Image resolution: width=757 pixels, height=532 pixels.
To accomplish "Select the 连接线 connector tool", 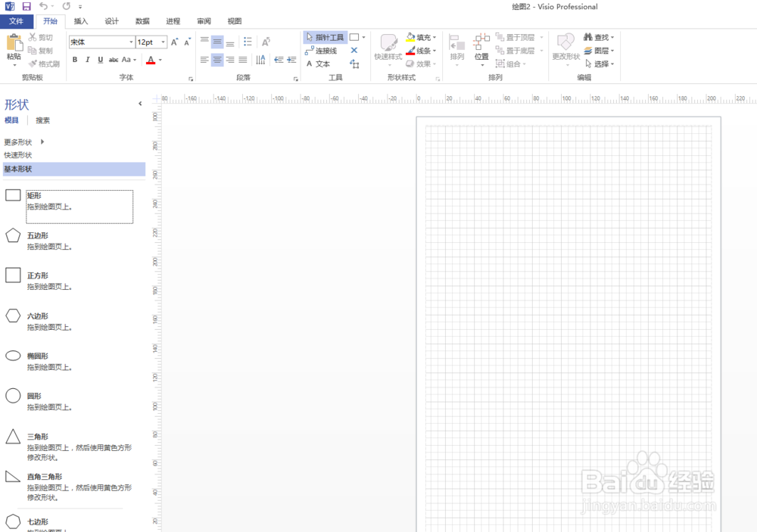I will [x=321, y=50].
